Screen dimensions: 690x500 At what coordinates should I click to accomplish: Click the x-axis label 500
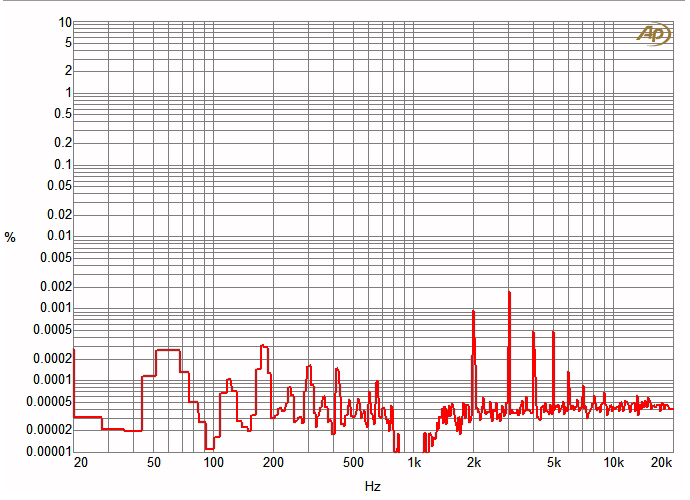pos(353,463)
